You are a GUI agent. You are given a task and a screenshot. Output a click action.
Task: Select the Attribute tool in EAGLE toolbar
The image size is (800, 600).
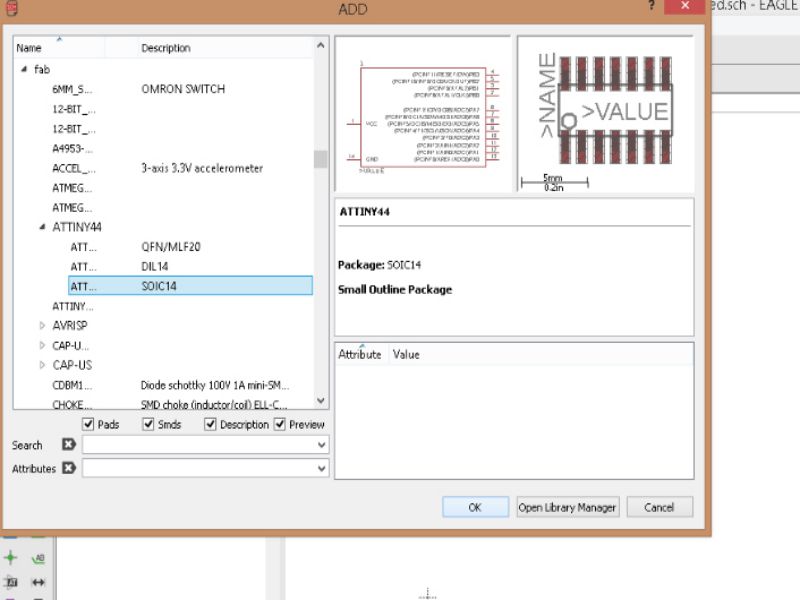(11, 582)
